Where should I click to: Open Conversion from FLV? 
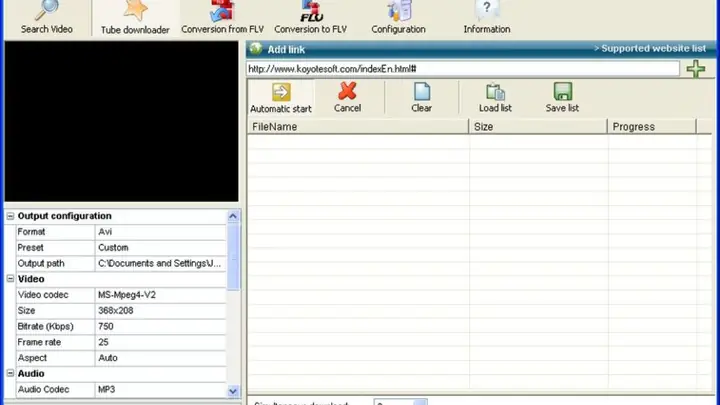point(222,18)
